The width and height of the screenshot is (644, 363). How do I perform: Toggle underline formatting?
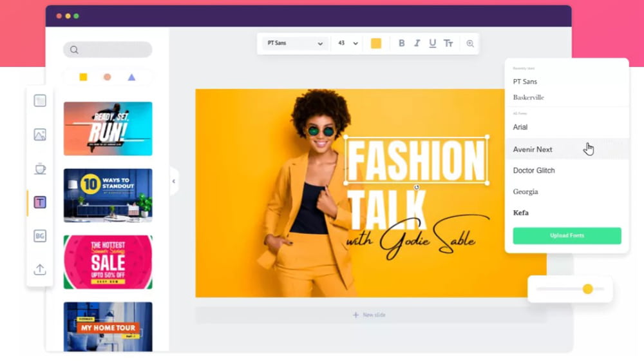(x=433, y=44)
